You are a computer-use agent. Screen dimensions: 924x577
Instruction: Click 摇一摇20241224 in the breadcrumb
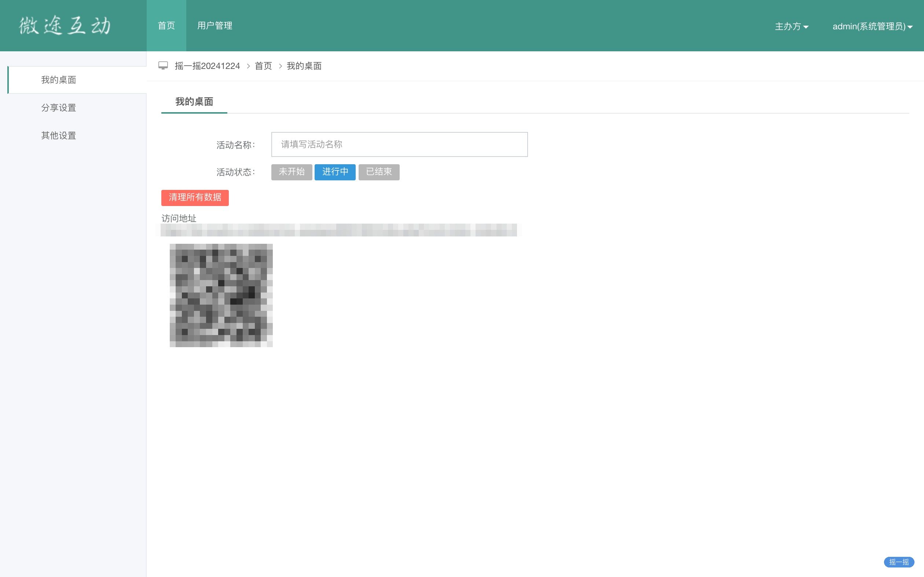coord(207,66)
